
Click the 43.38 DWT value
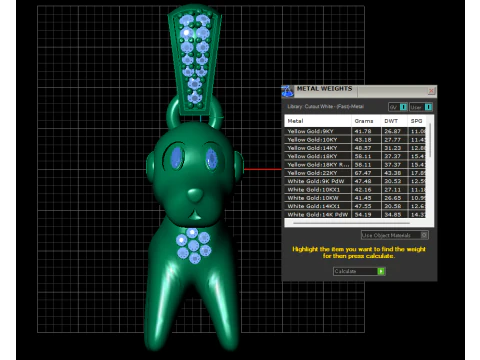392,173
